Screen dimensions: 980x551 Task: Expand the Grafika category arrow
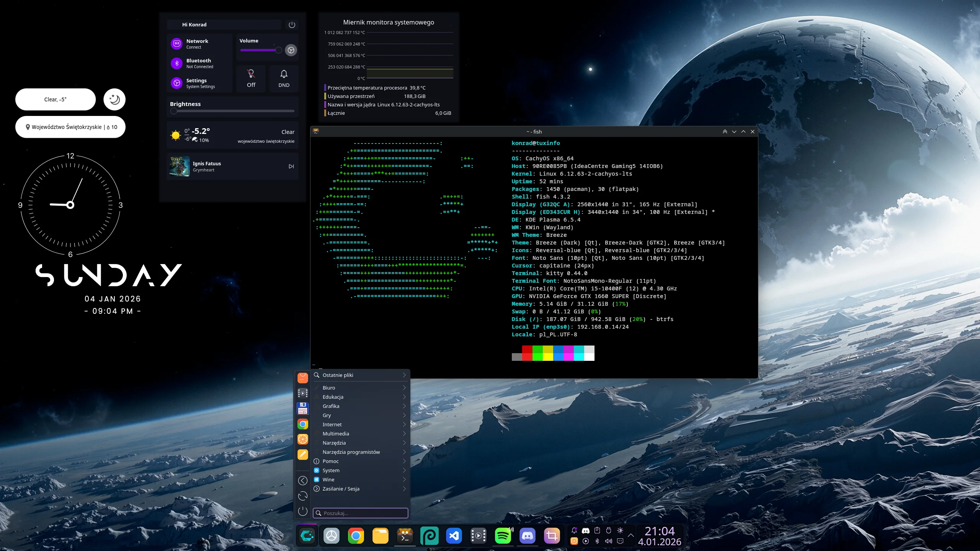pos(404,406)
